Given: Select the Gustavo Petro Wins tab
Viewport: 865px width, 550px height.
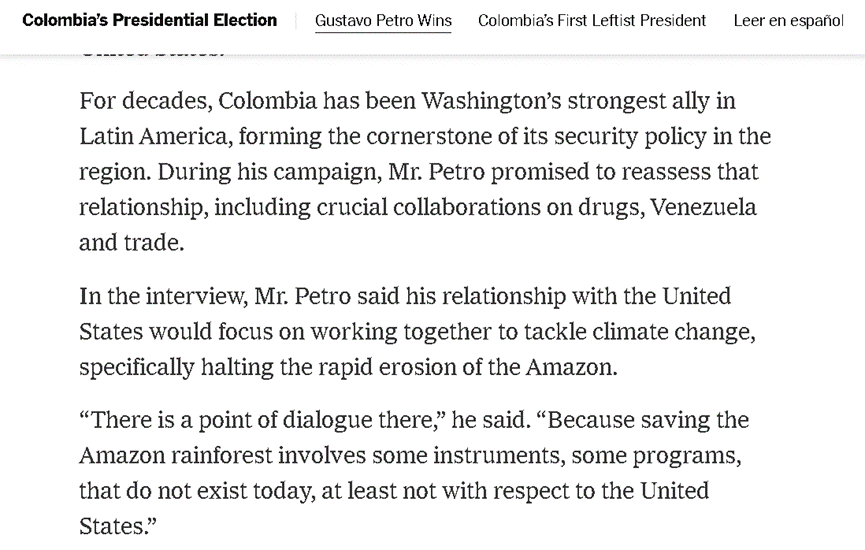Looking at the screenshot, I should point(383,20).
